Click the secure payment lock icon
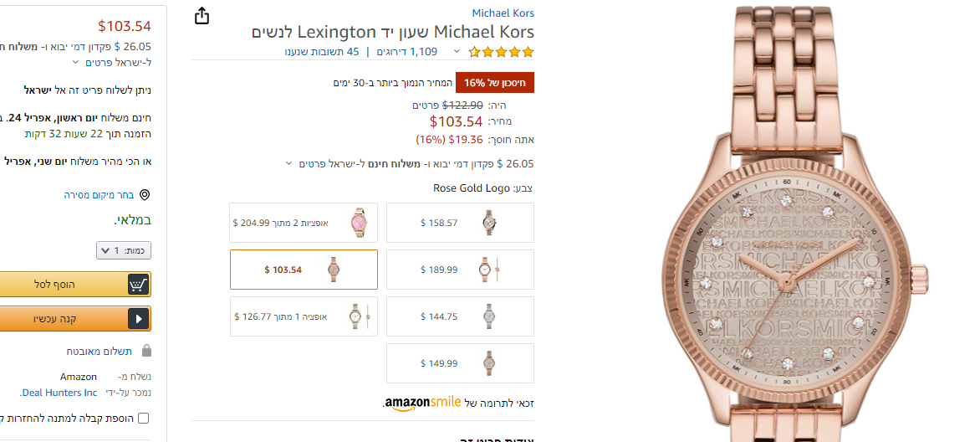 (x=146, y=352)
